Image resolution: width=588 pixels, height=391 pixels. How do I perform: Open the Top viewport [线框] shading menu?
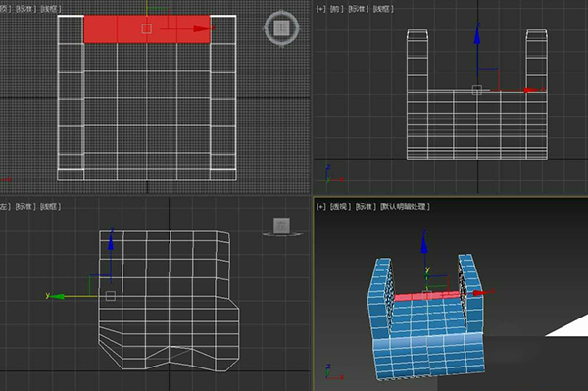tap(50, 9)
